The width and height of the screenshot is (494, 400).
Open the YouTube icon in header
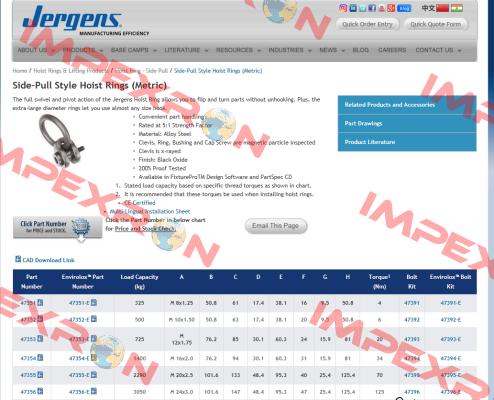click(x=382, y=8)
